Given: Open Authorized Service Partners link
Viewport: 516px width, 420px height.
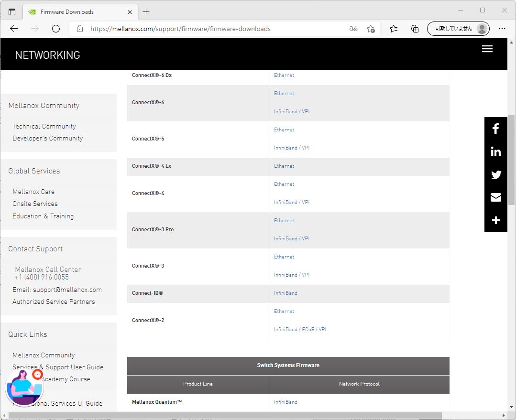Looking at the screenshot, I should [x=54, y=302].
